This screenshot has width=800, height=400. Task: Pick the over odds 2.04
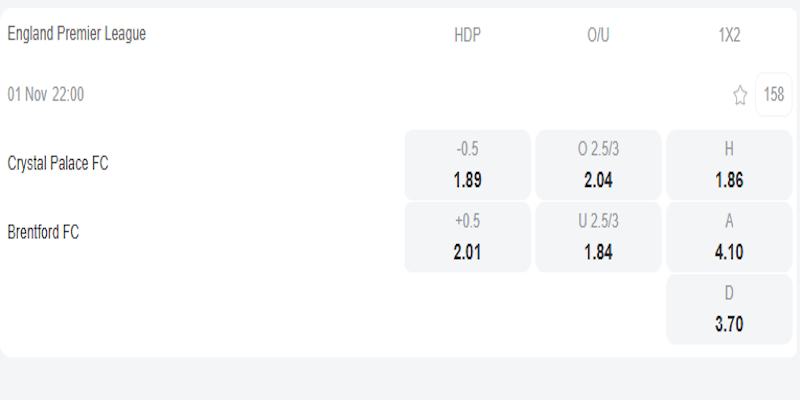tap(598, 181)
